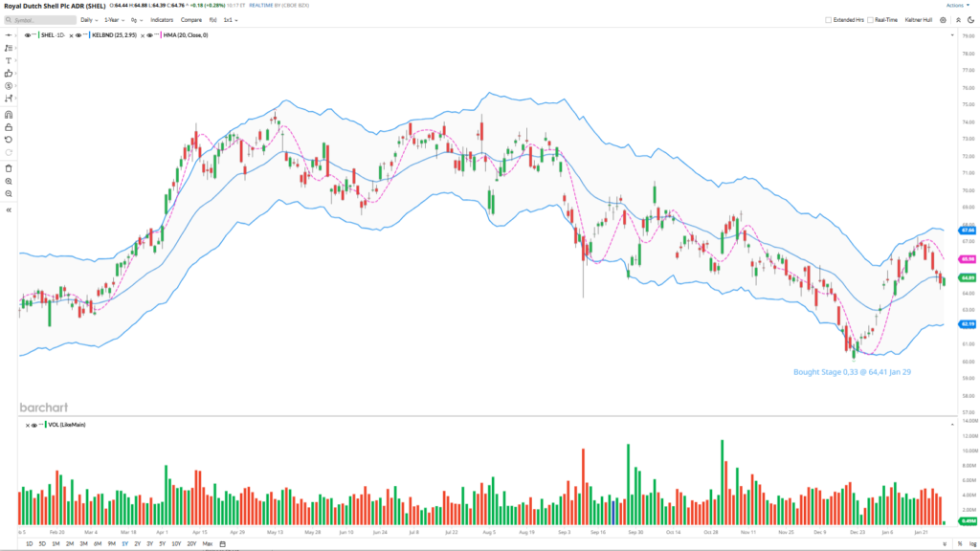Click the green SHEL series color swatch
This screenshot has width=980, height=551.
pos(38,35)
